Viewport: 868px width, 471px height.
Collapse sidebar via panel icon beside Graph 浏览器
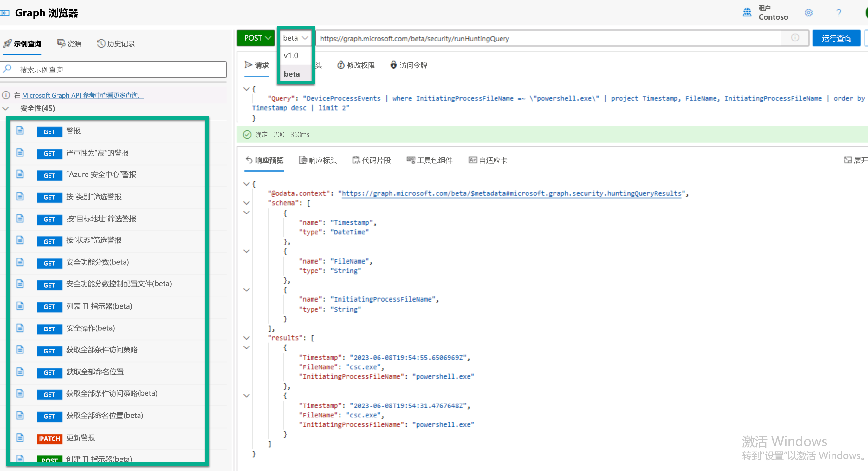(5, 13)
